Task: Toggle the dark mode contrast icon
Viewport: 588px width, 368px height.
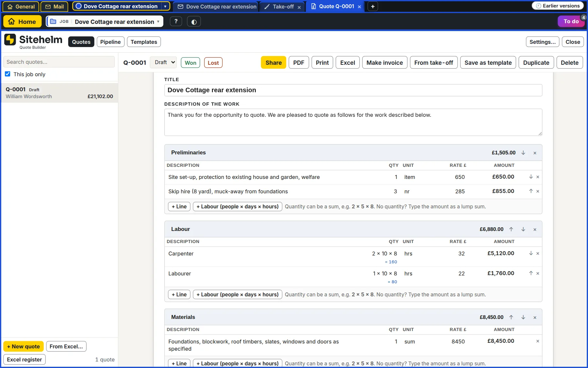Action: coord(194,22)
